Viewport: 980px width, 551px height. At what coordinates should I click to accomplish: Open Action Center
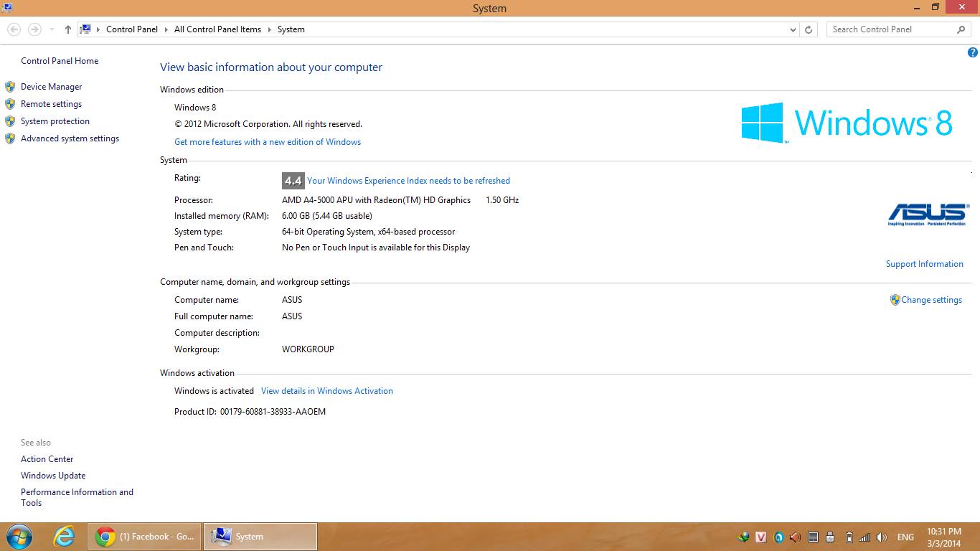(x=47, y=459)
